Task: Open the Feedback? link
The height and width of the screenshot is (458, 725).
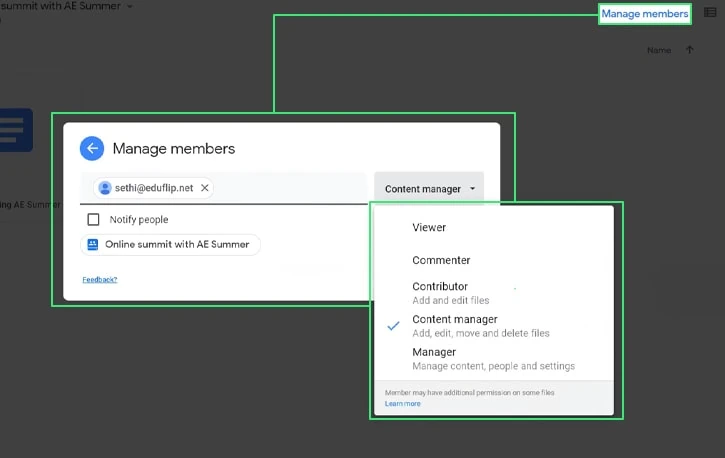Action: pyautogui.click(x=100, y=280)
